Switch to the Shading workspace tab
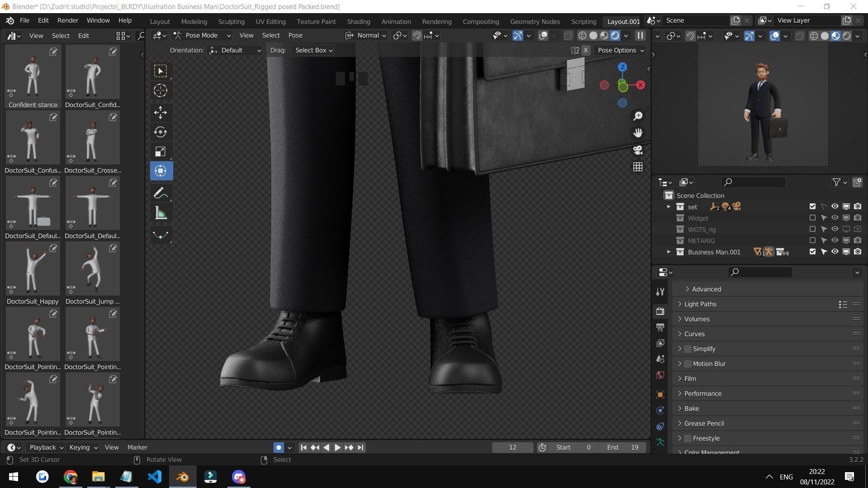Screen dimensions: 868x488 click(x=359, y=21)
